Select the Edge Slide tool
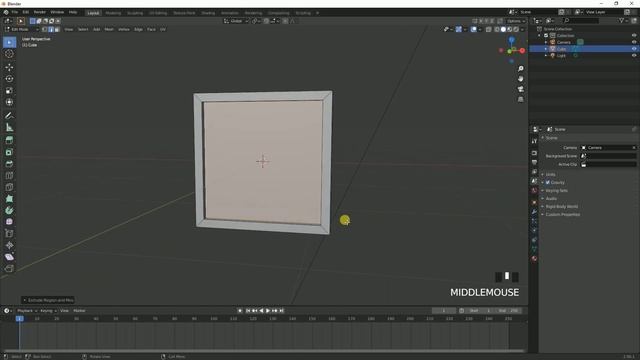 (x=9, y=233)
